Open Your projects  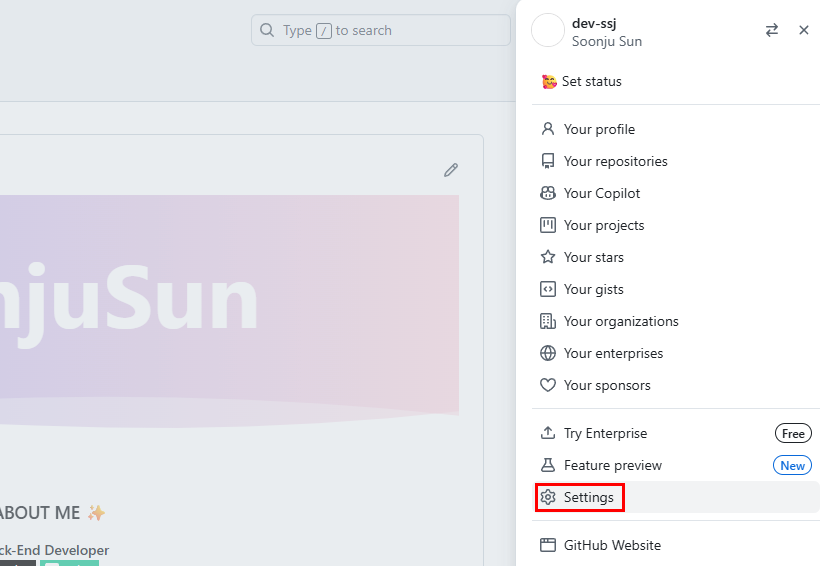pyautogui.click(x=676, y=225)
